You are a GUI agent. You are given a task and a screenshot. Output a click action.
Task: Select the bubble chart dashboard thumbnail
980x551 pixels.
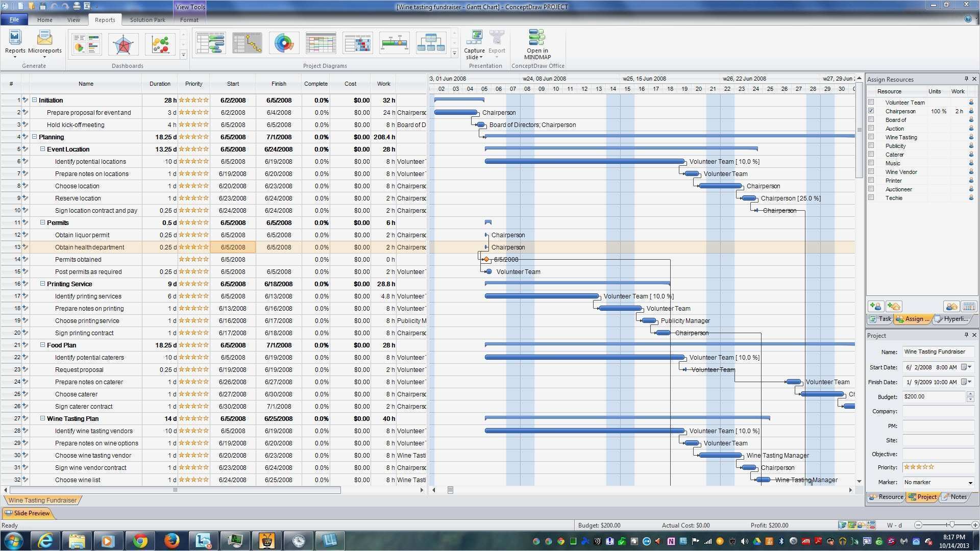tap(160, 44)
